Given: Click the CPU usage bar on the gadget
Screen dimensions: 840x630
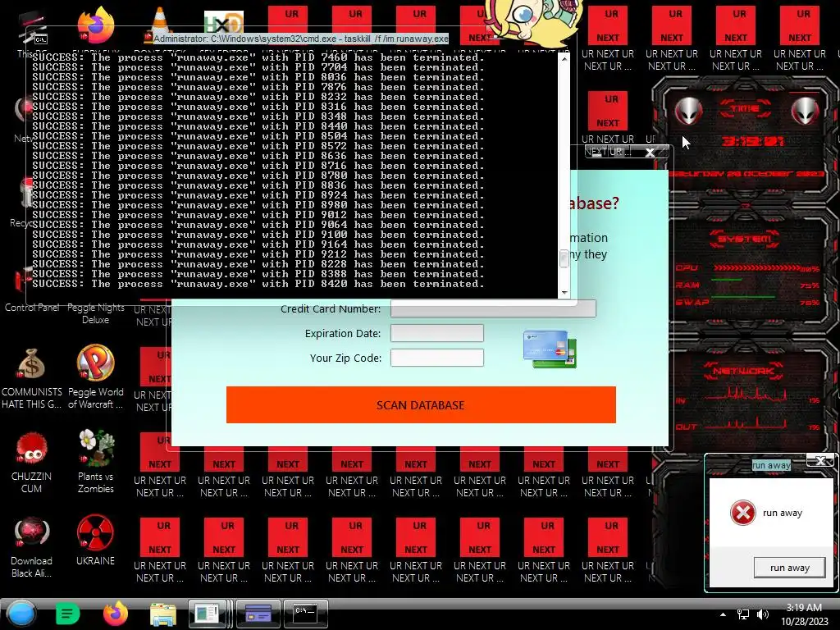Looking at the screenshot, I should [x=756, y=268].
